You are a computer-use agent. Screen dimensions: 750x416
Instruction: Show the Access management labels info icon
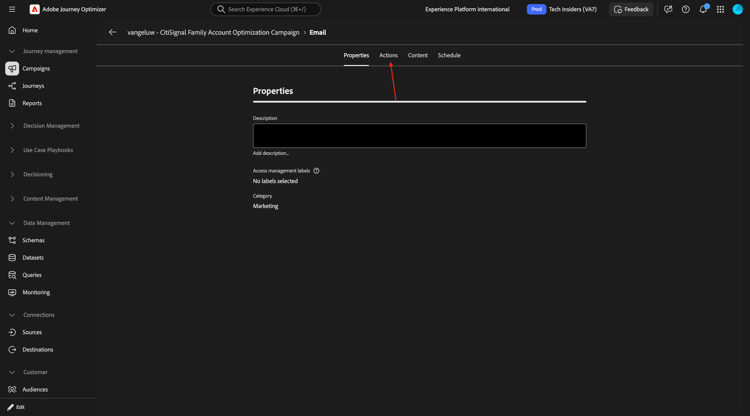pos(316,171)
